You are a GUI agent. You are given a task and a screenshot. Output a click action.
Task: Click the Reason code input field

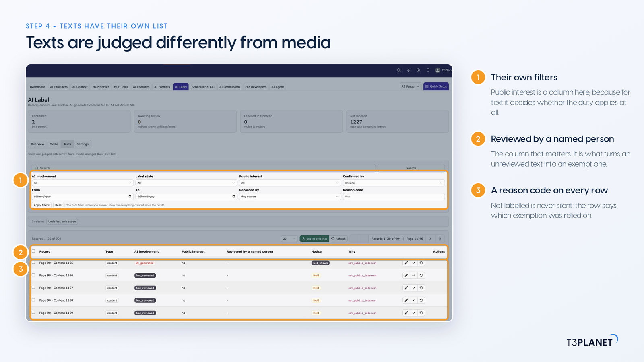click(x=394, y=197)
